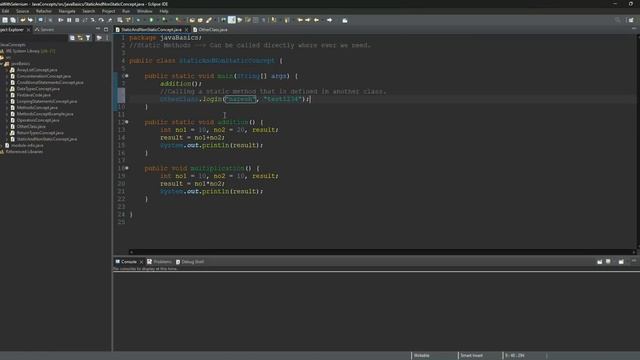Collapse the javaBasics package node
This screenshot has width=640, height=360.
(2, 64)
